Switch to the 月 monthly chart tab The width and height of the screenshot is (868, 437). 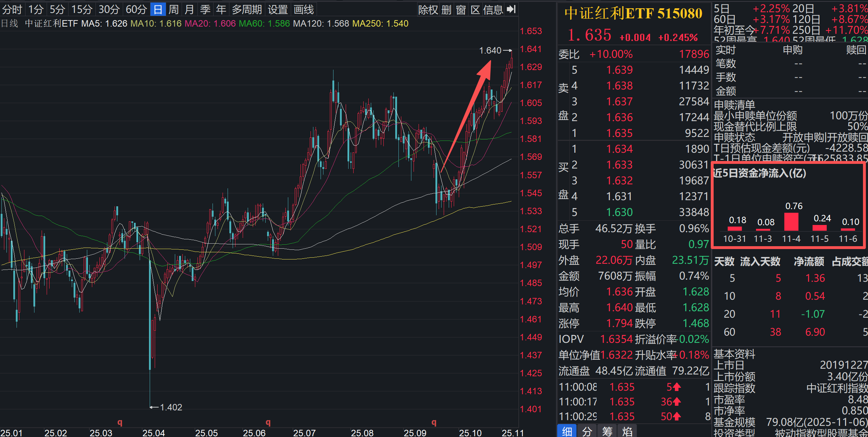click(189, 9)
